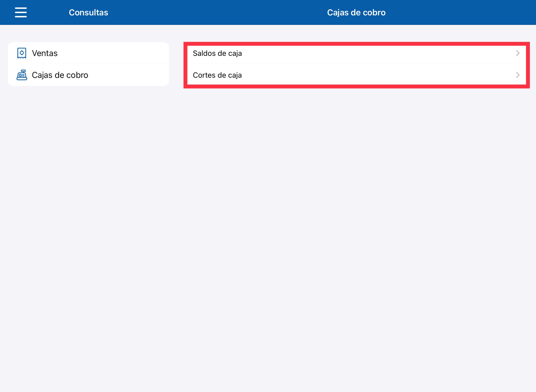
Task: Click the Cajas de cobro header title
Action: point(356,12)
